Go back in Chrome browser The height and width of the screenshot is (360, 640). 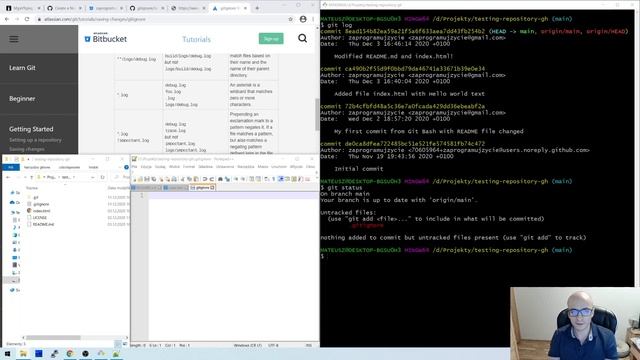coord(7,19)
